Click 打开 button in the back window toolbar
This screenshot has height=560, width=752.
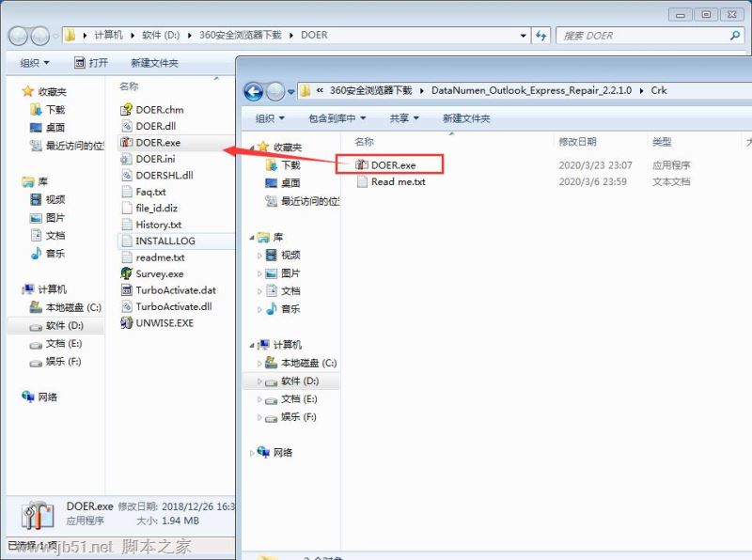point(91,63)
